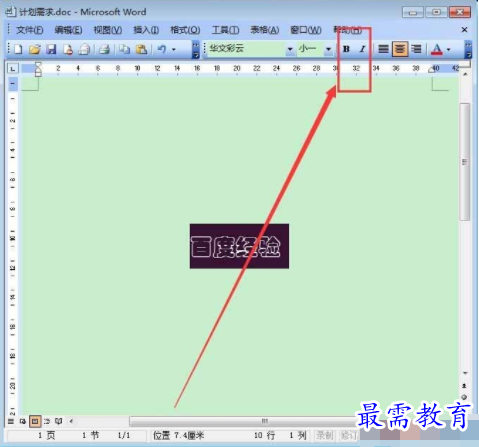Click the 10 行 status entry
The image size is (479, 447).
tap(265, 435)
